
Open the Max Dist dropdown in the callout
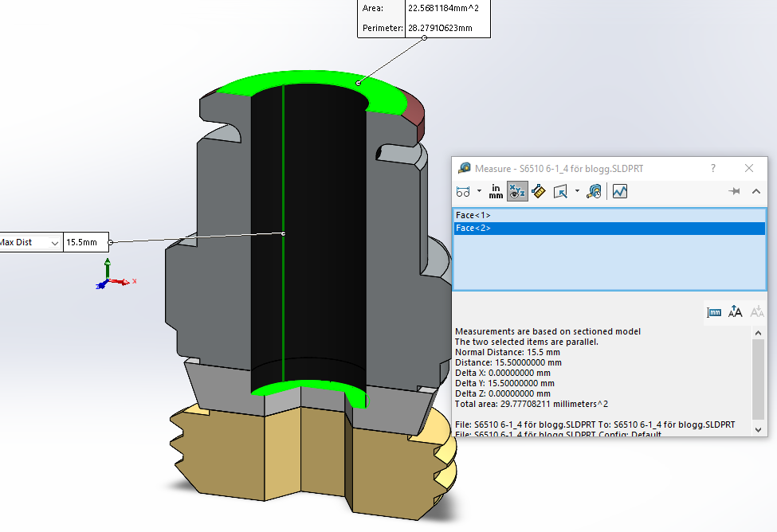click(54, 242)
